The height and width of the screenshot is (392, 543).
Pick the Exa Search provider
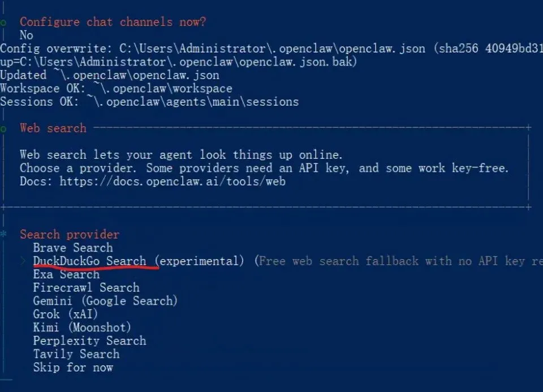pyautogui.click(x=66, y=274)
